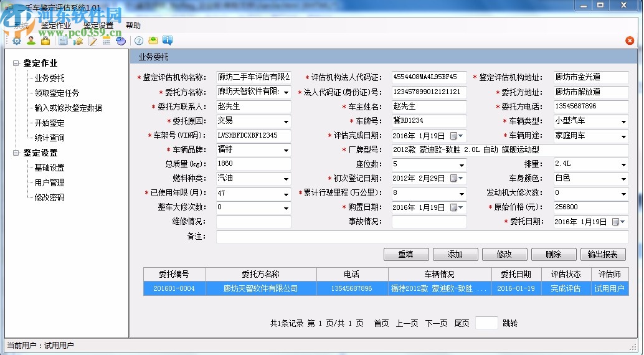This screenshot has width=644, height=355.
Task: Click the calendar grid toolbar icon
Action: 107,40
